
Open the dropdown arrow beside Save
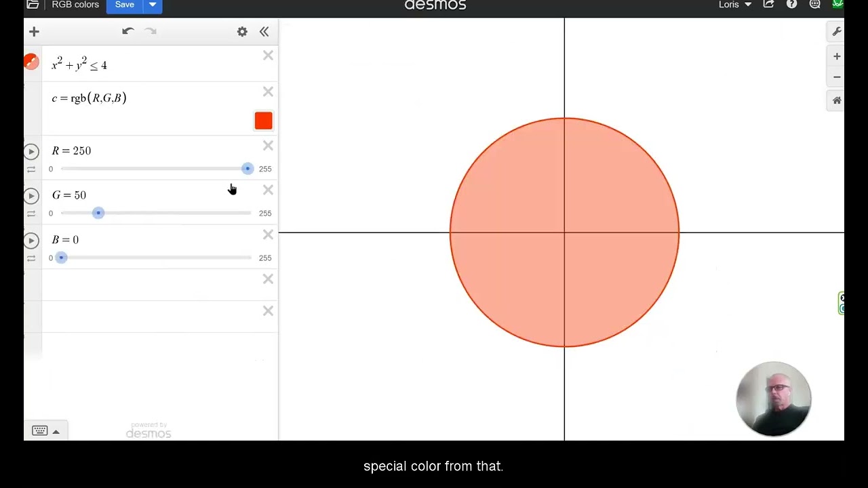[153, 5]
